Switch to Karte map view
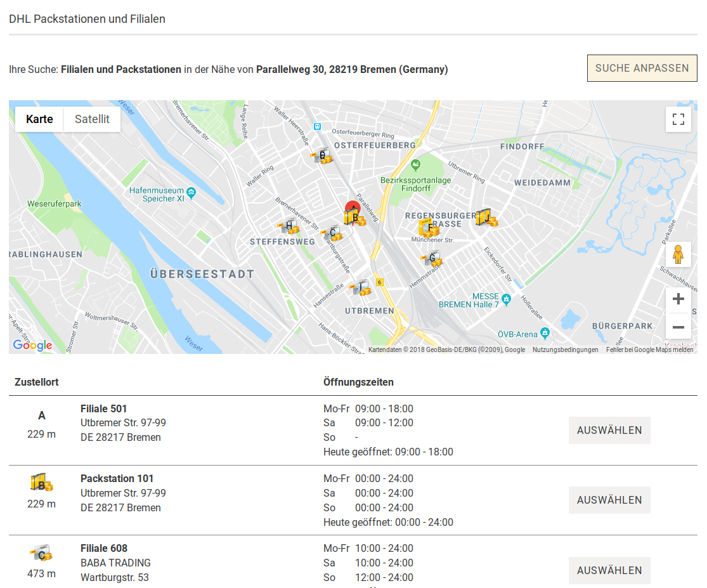Screen dimensions: 707x588 [x=39, y=119]
